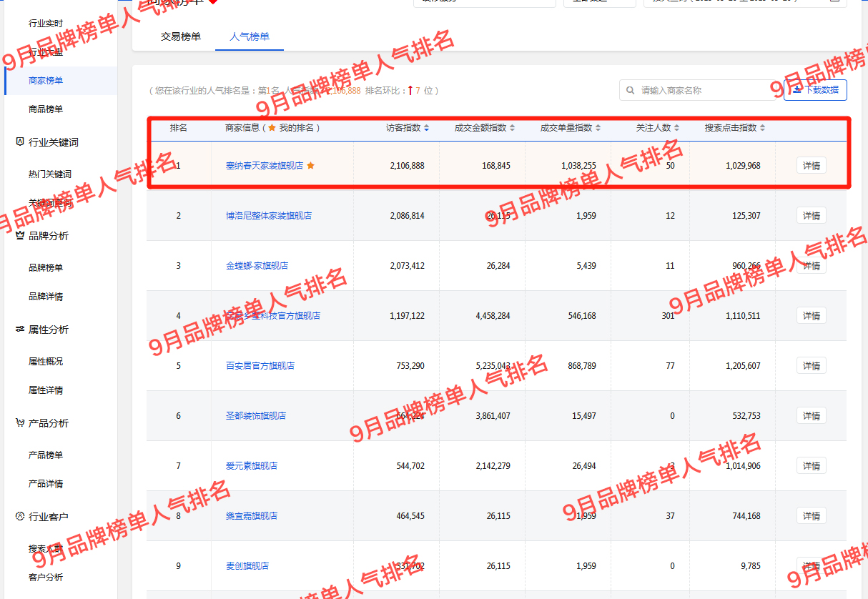Click the 产品分析 cart icon

tap(20, 422)
